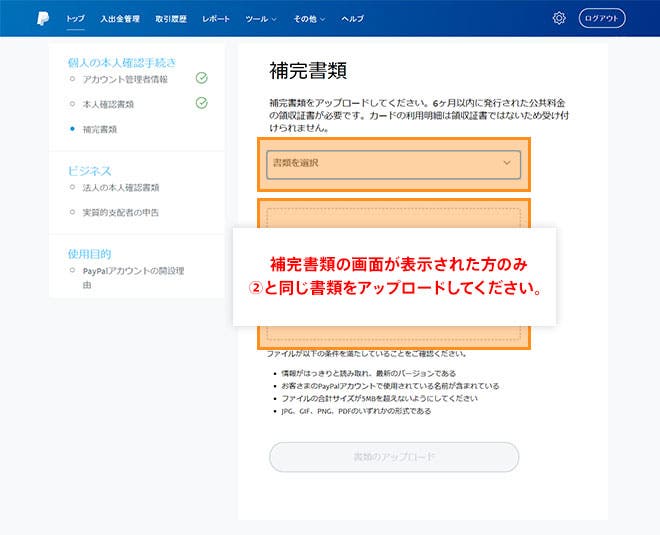
Task: Open the ヘルプ link
Action: 353,19
